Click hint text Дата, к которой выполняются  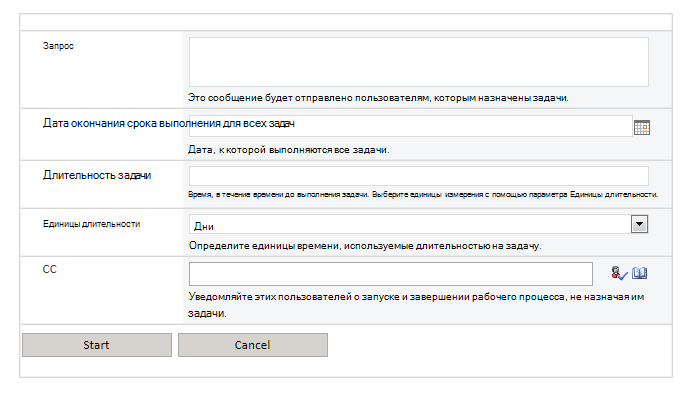click(289, 150)
